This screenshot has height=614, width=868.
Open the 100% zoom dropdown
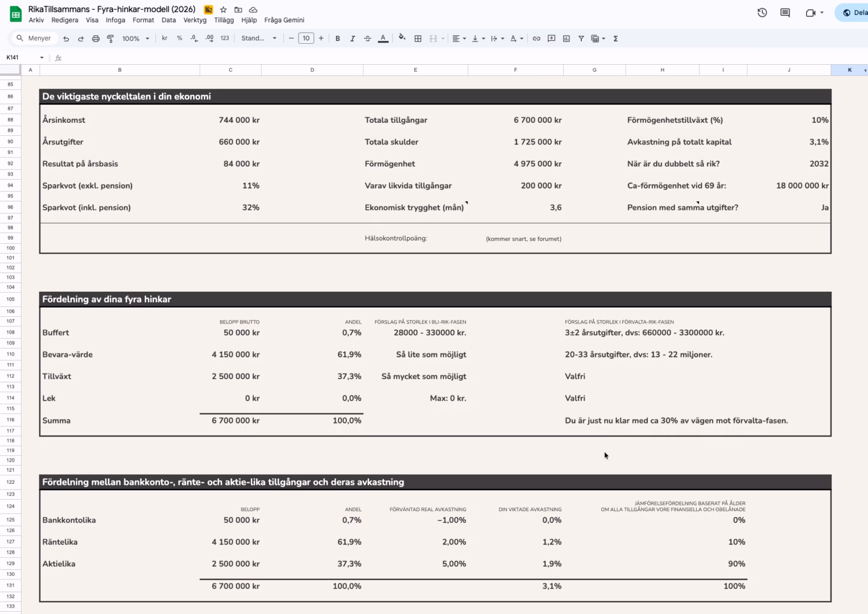tap(135, 39)
